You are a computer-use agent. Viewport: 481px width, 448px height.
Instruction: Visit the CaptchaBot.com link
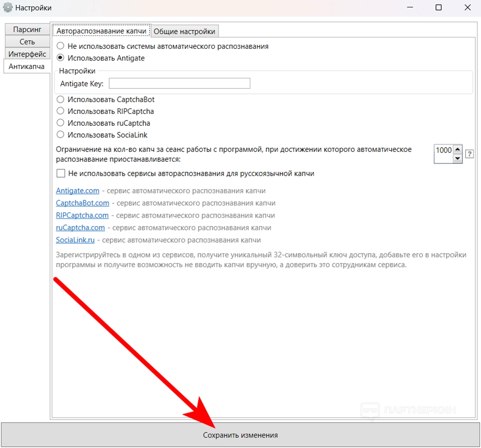(x=82, y=203)
